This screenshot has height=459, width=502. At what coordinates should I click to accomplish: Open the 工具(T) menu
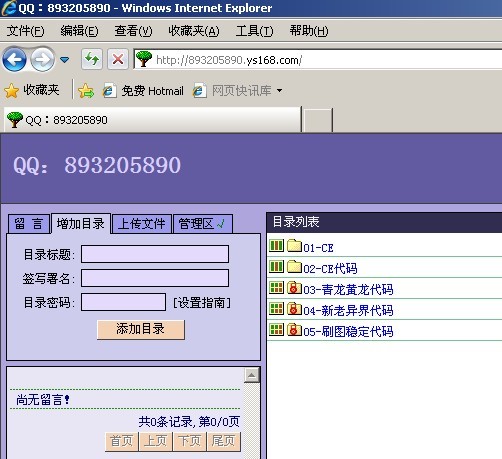coord(254,31)
